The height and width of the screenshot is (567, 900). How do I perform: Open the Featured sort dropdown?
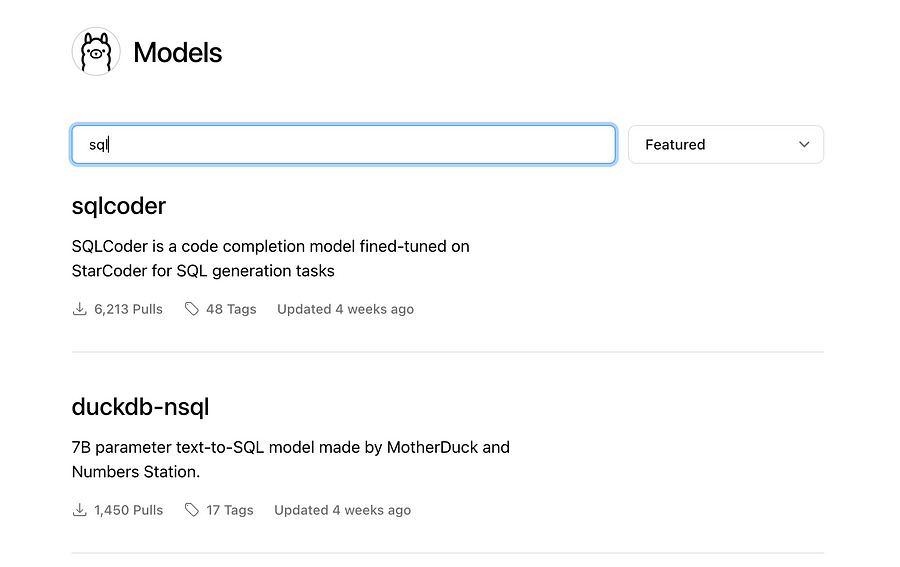[725, 144]
